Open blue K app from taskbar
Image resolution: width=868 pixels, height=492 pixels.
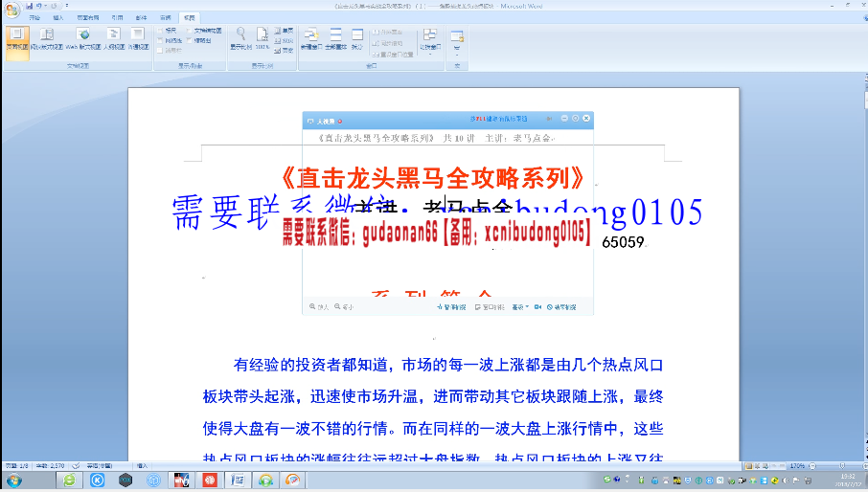point(98,481)
